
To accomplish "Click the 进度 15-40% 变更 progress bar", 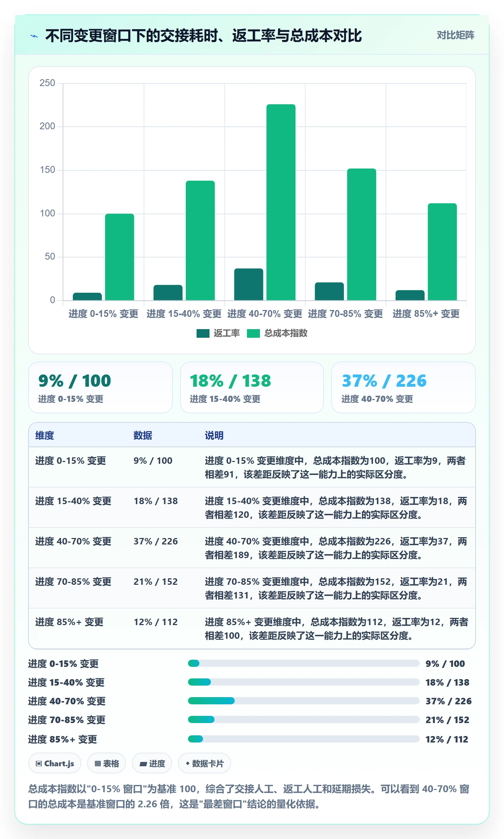I will [x=304, y=682].
